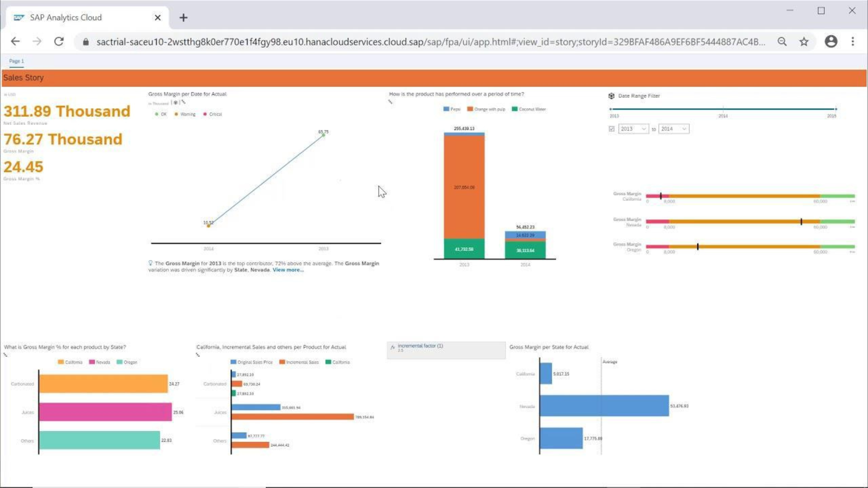Screen dimensions: 868x488
Task: Click the Critical legend item
Action: [212, 114]
